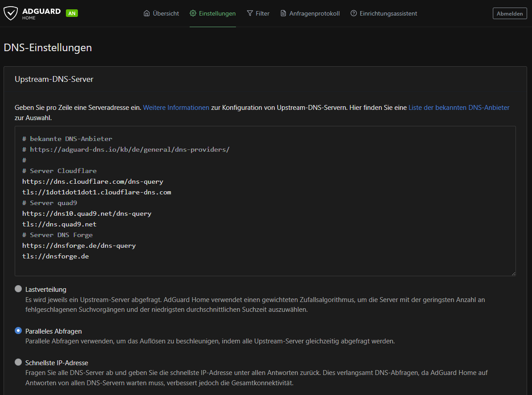Open the Filter menu
This screenshot has height=395, width=532.
point(258,13)
